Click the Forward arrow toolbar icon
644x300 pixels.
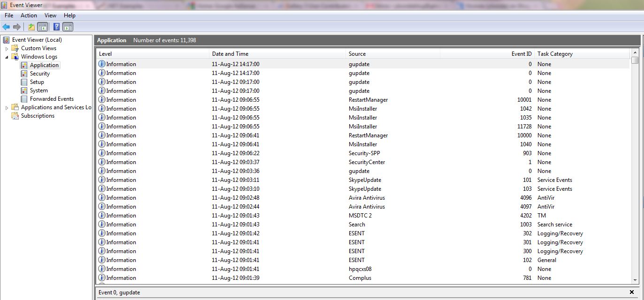17,27
